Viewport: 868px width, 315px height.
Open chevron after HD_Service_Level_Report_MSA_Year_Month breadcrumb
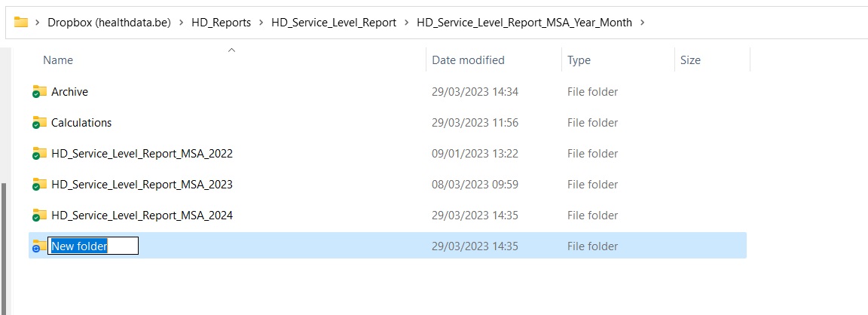pyautogui.click(x=642, y=23)
